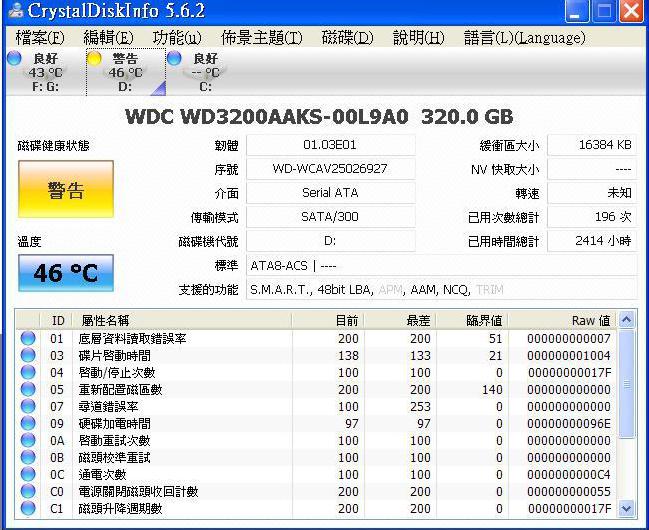Click the 16384 KB buffer size field
649x530 pixels.
click(x=592, y=145)
